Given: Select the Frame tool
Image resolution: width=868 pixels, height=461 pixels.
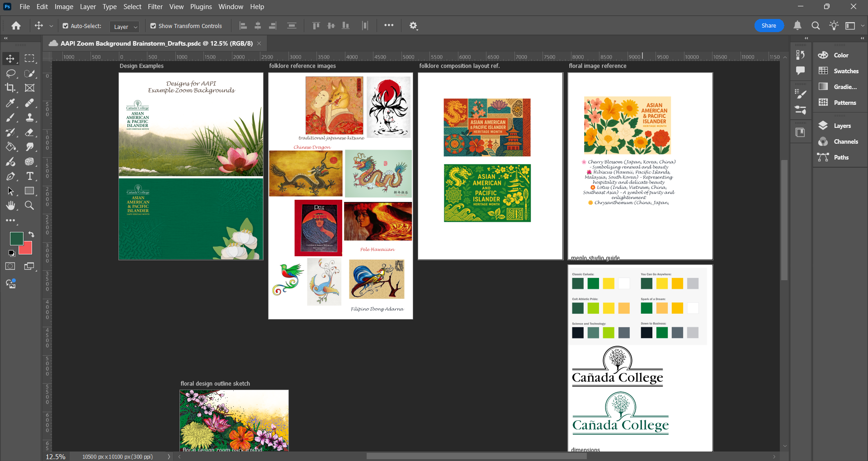Looking at the screenshot, I should tap(29, 88).
